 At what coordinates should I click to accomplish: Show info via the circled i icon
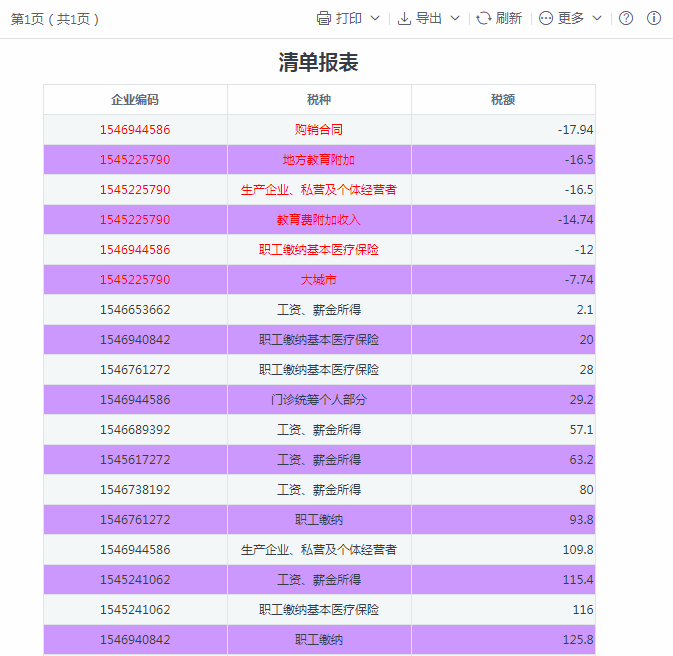[x=654, y=18]
